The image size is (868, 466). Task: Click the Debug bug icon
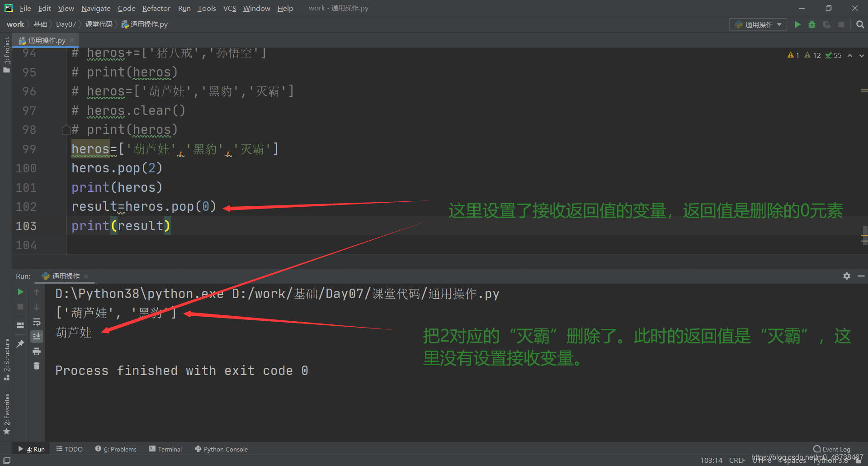coord(812,24)
